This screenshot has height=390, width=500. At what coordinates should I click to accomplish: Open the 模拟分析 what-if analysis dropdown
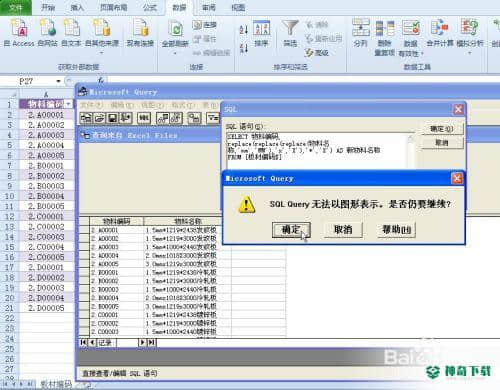[x=469, y=53]
